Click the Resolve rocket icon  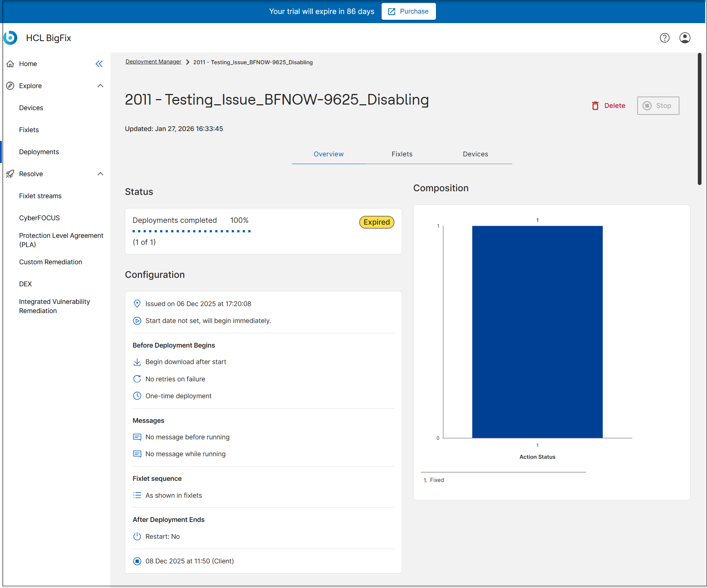click(x=10, y=174)
